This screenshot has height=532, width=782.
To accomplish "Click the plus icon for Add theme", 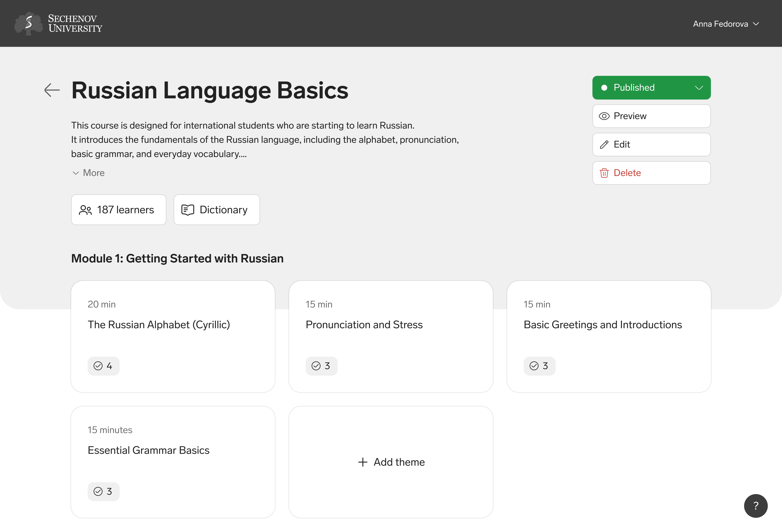I will tap(362, 462).
